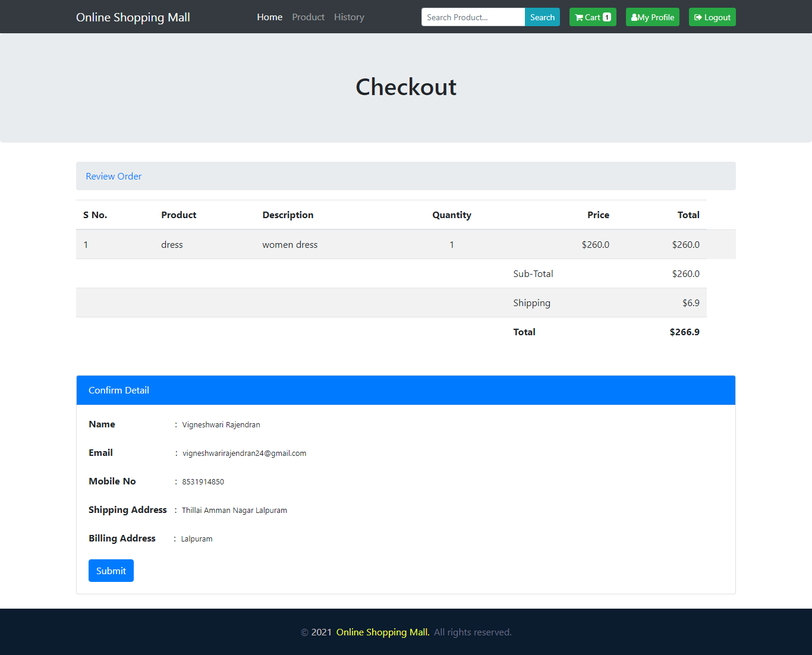Viewport: 812px width, 655px height.
Task: Click the Shipping label
Action: coord(532,303)
